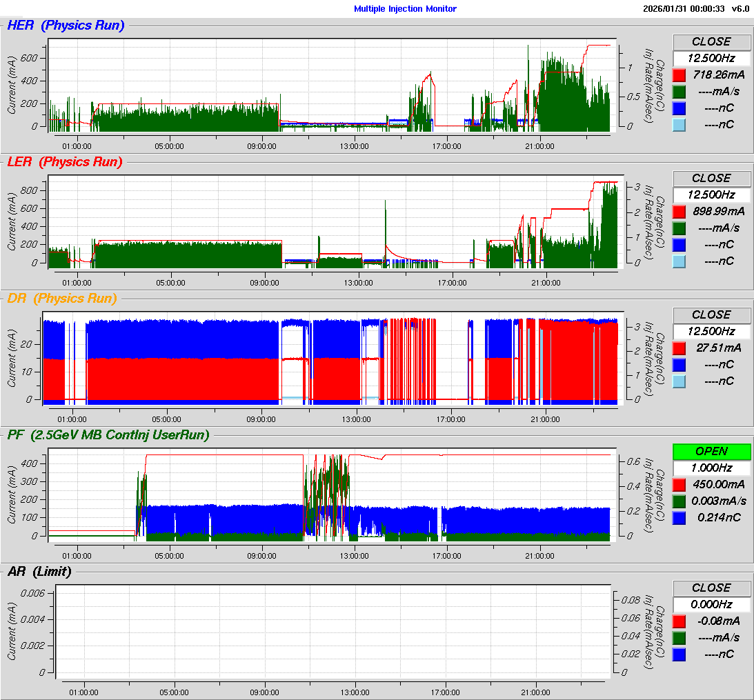This screenshot has width=754, height=700.
Task: Toggle the AR CLOSE status indicator
Action: click(x=711, y=588)
